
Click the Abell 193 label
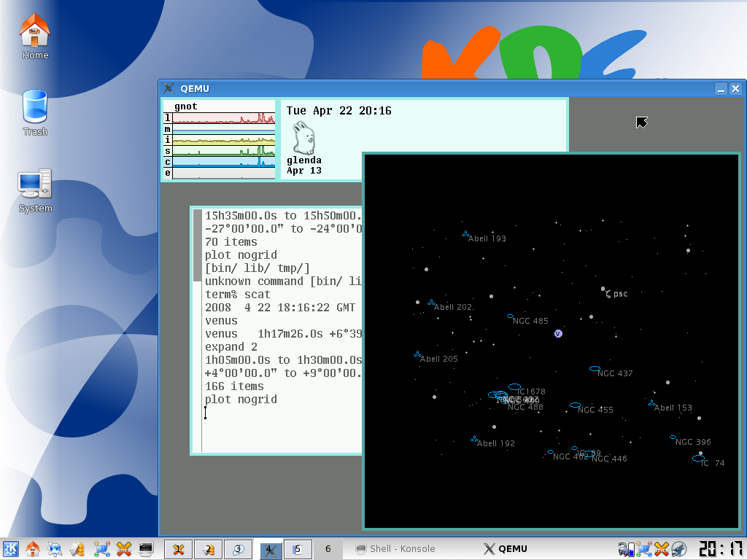[487, 238]
